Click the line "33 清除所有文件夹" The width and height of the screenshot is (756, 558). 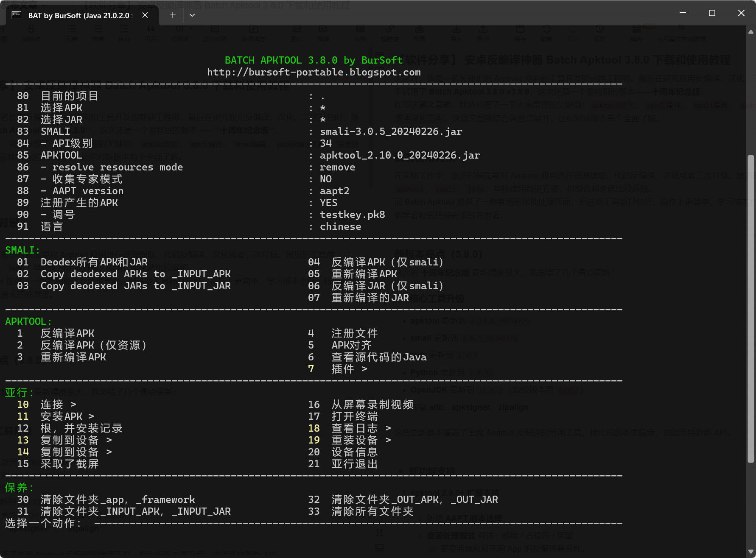361,511
